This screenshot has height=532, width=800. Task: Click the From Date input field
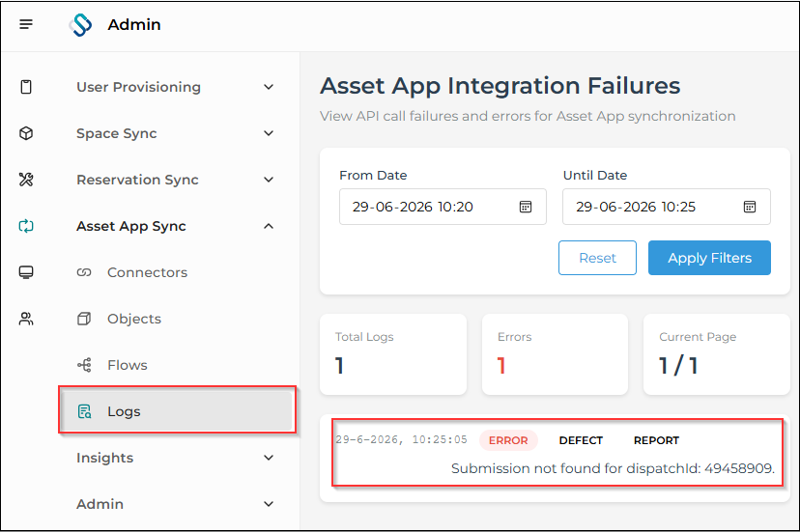(443, 207)
